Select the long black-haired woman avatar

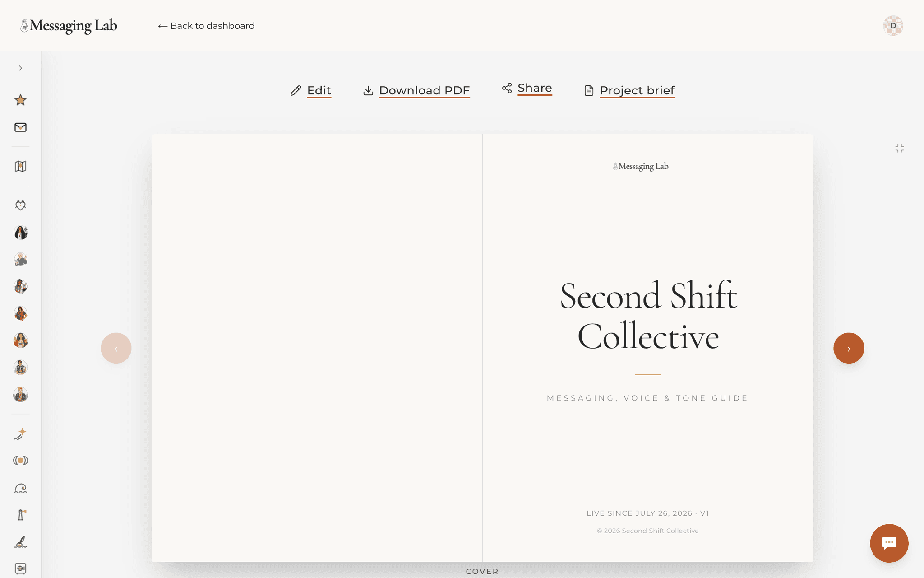tap(20, 233)
